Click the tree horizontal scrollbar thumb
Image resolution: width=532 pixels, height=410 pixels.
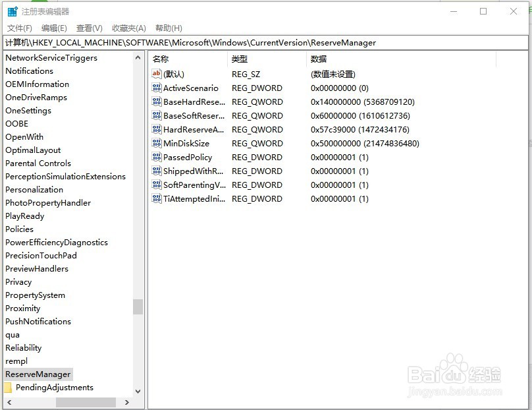pos(86,403)
